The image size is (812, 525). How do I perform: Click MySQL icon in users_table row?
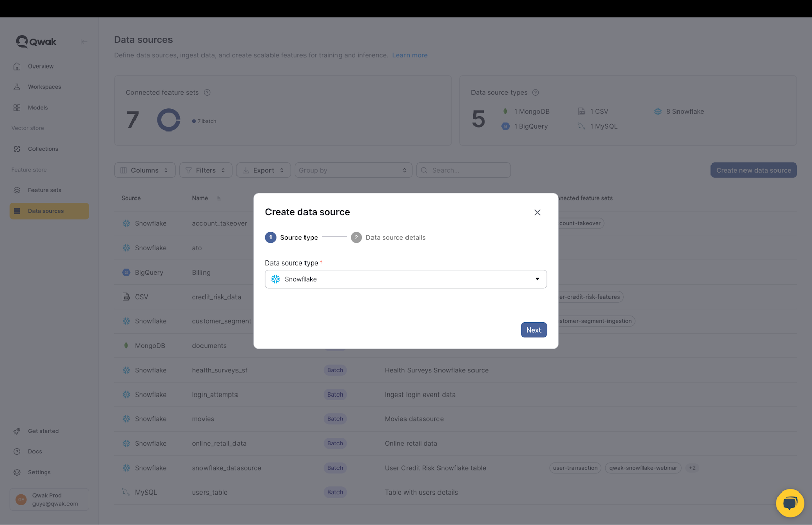point(126,492)
